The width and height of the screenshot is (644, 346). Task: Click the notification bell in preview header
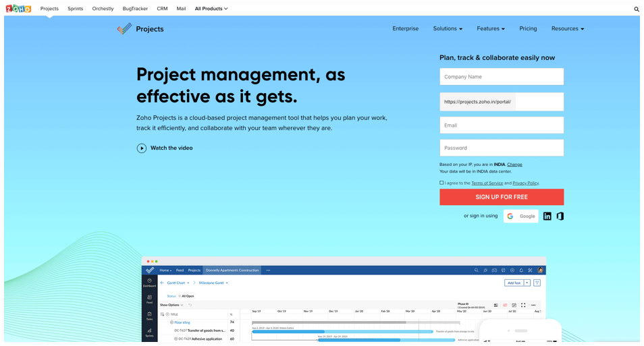pos(521,270)
